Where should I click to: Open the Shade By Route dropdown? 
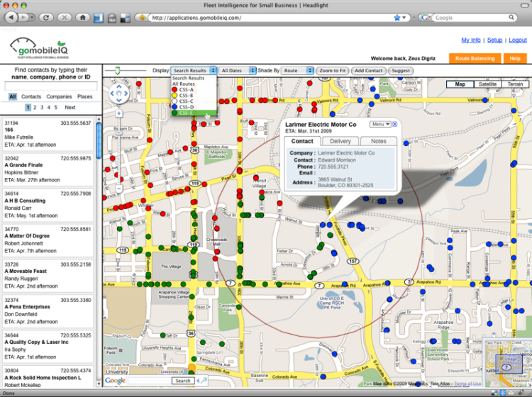point(298,71)
